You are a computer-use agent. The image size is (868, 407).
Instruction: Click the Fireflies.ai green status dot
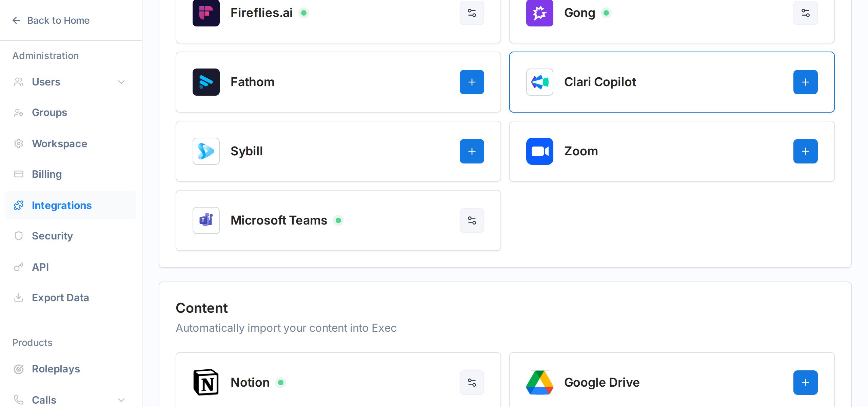(304, 13)
